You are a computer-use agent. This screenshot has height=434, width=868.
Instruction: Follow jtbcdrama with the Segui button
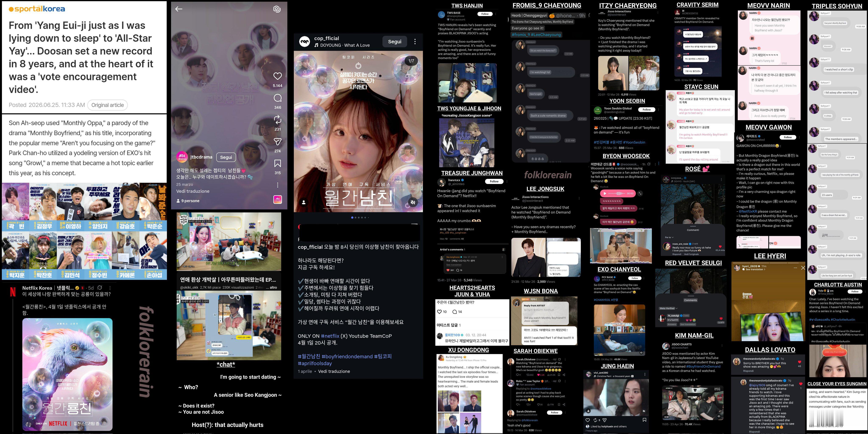pyautogui.click(x=226, y=157)
